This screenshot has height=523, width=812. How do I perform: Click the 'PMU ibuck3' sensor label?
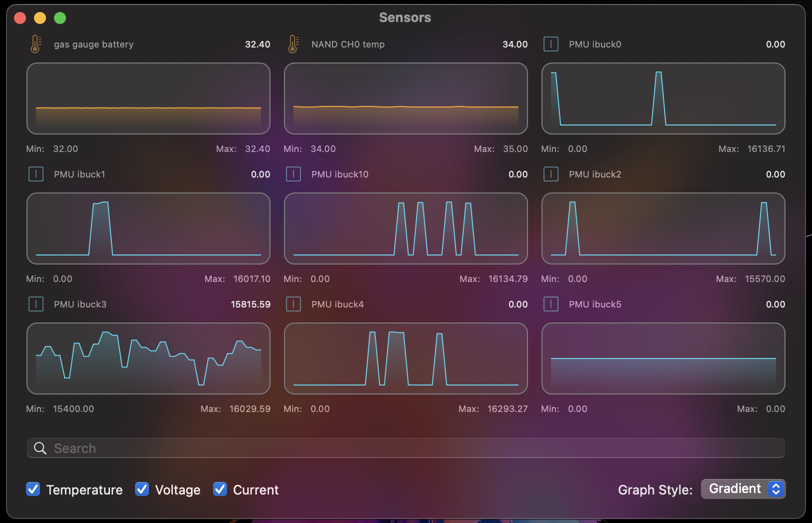(x=80, y=304)
